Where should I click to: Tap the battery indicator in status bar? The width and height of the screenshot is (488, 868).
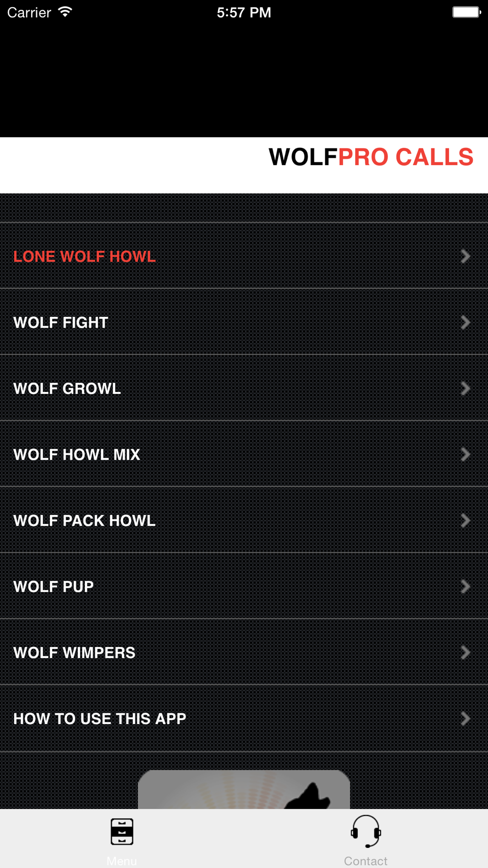(467, 12)
